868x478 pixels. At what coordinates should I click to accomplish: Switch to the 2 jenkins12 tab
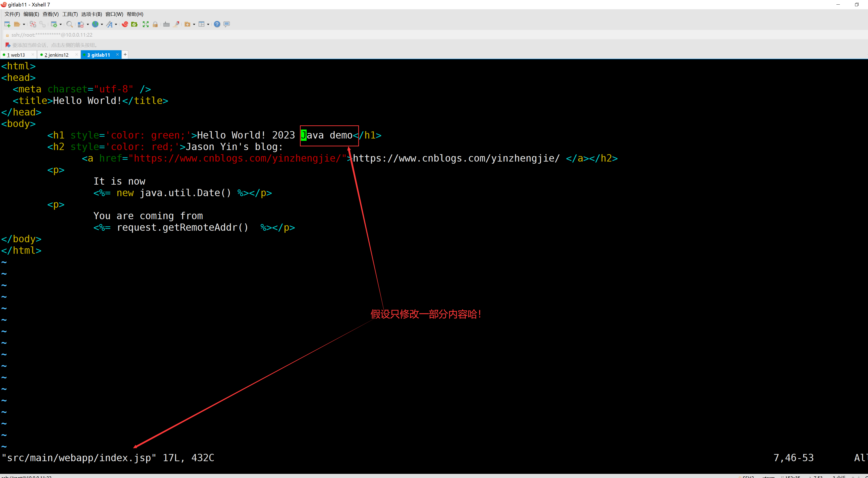pyautogui.click(x=56, y=55)
